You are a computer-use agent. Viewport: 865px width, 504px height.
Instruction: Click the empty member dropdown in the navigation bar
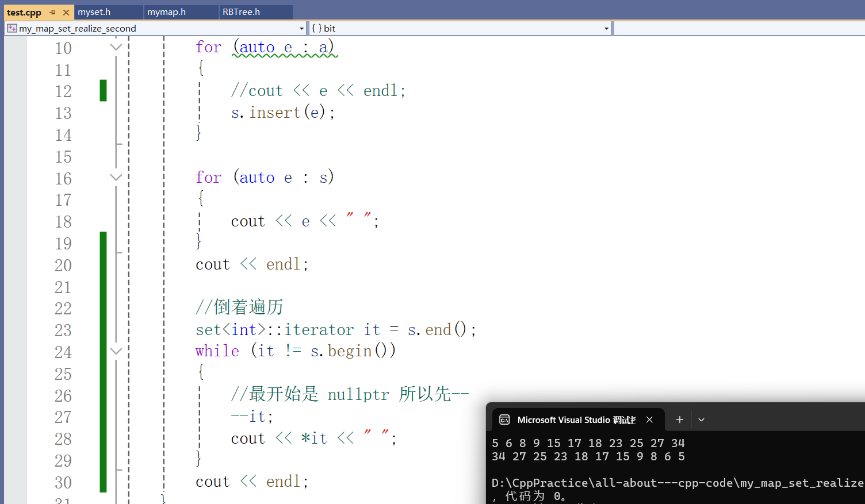[739, 28]
